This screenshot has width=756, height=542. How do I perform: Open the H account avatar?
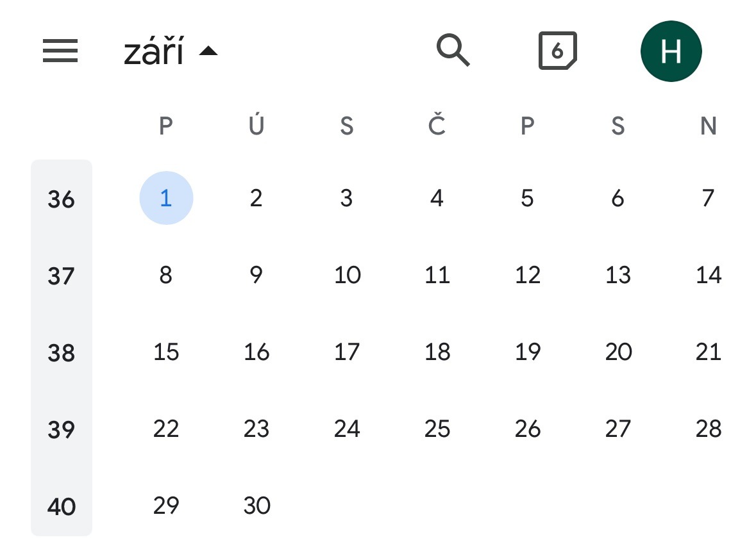pos(671,51)
